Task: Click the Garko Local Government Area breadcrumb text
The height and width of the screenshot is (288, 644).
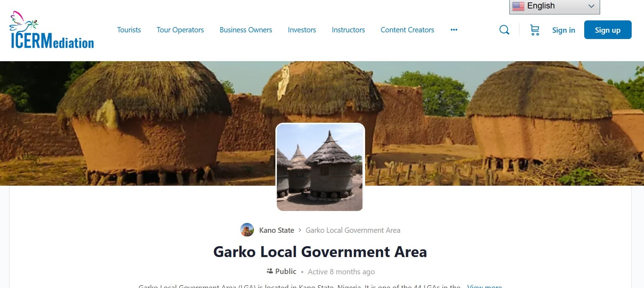Action: pyautogui.click(x=353, y=230)
